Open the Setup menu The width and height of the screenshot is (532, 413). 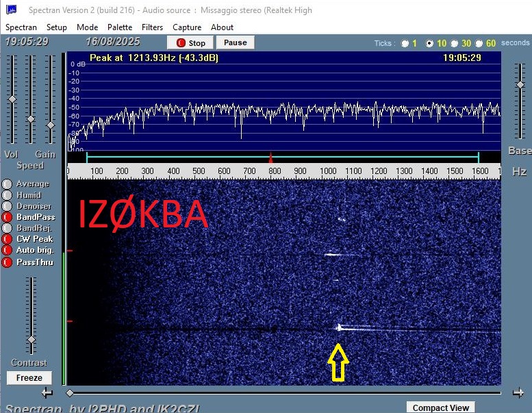tap(56, 27)
